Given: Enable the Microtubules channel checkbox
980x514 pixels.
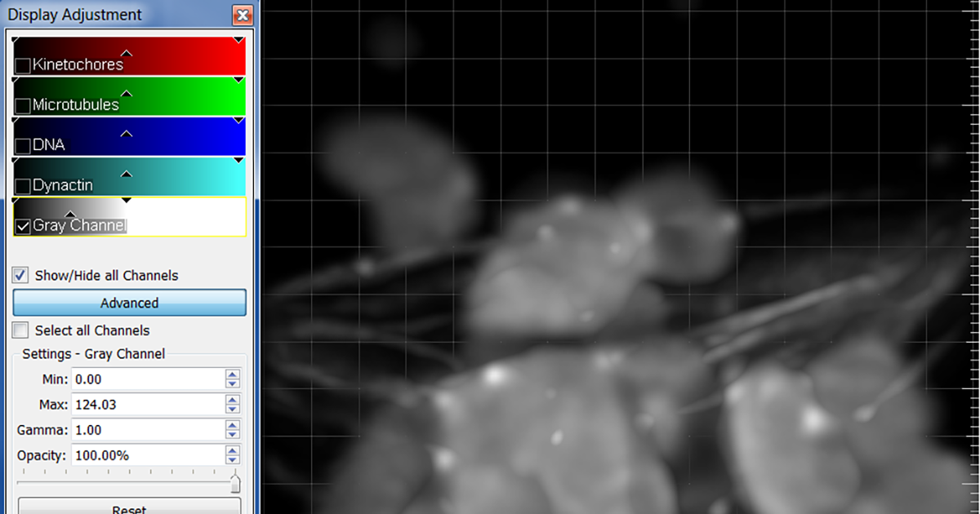Looking at the screenshot, I should click(23, 105).
